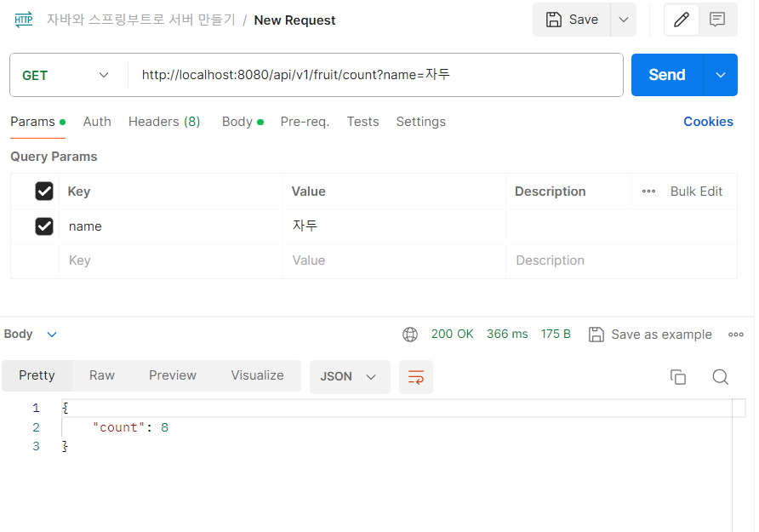Click the Save button label

[x=583, y=20]
